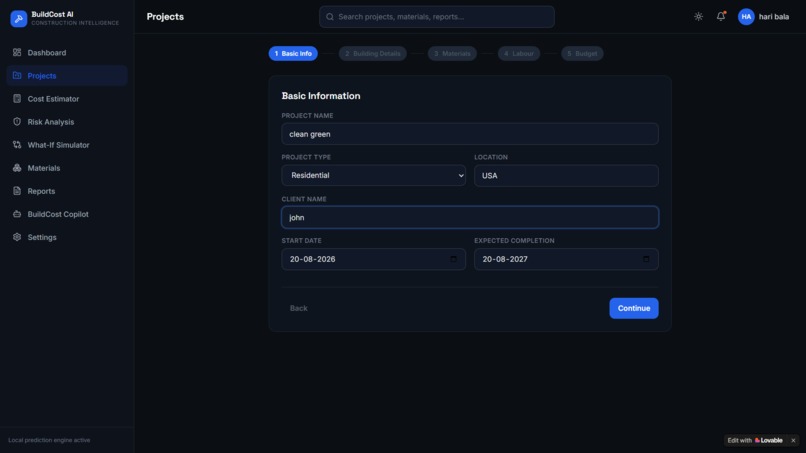
Task: Go to the Materials step
Action: tap(452, 53)
